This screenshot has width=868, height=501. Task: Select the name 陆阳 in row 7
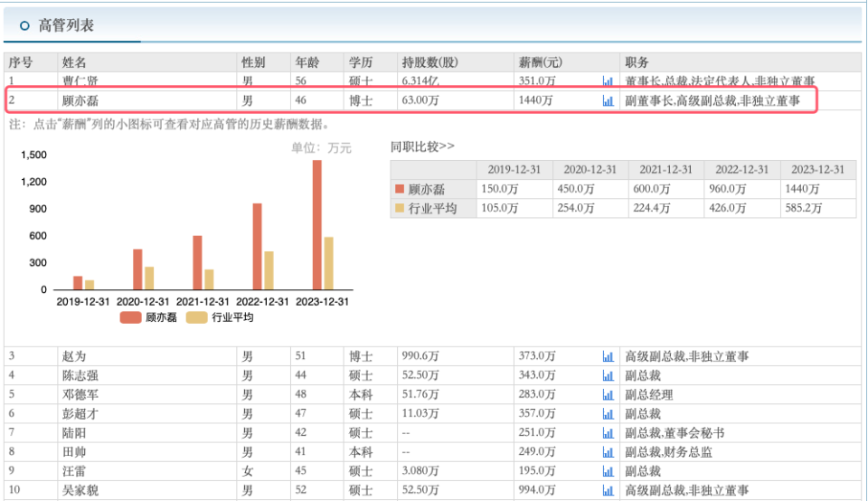click(74, 433)
